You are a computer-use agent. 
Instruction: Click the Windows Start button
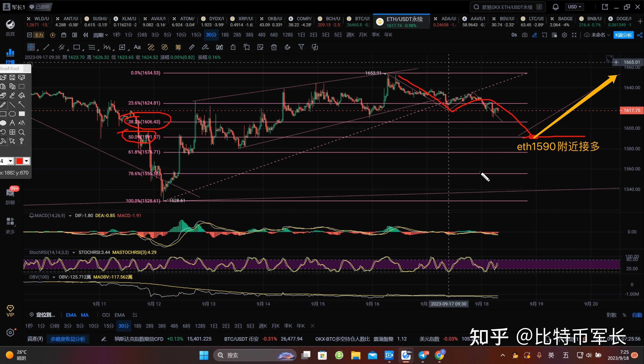click(x=204, y=355)
